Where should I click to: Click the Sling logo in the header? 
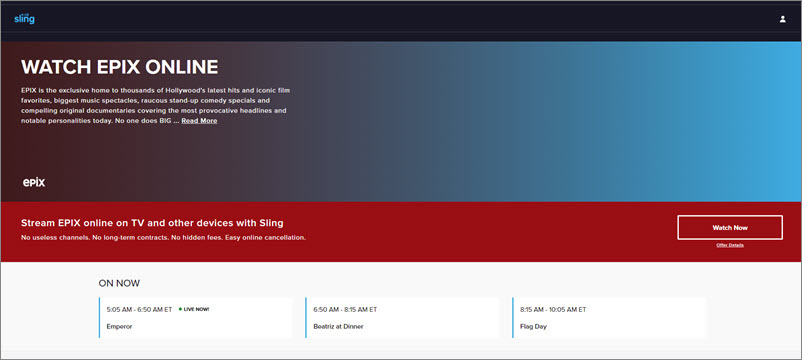pyautogui.click(x=25, y=19)
